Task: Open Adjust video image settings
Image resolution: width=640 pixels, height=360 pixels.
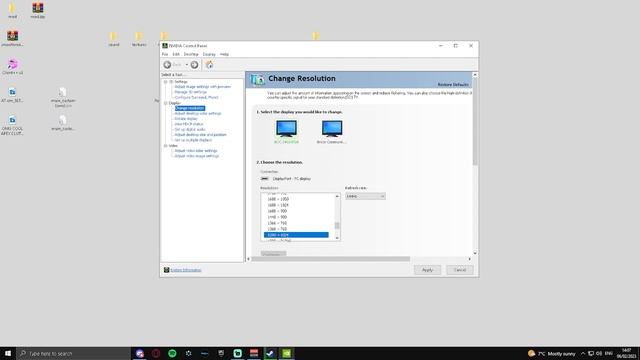Action: click(197, 156)
